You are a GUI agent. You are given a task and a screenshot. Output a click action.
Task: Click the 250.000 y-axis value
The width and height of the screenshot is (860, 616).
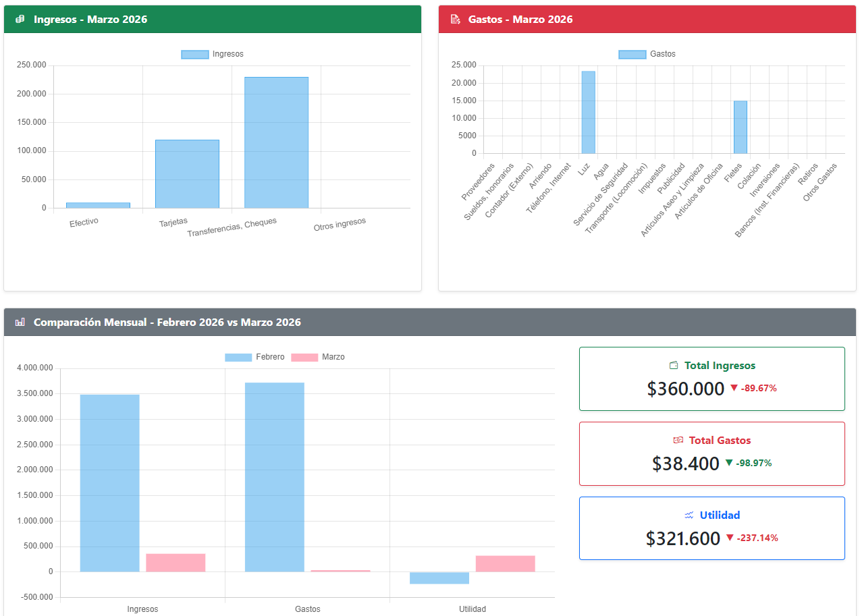point(32,65)
